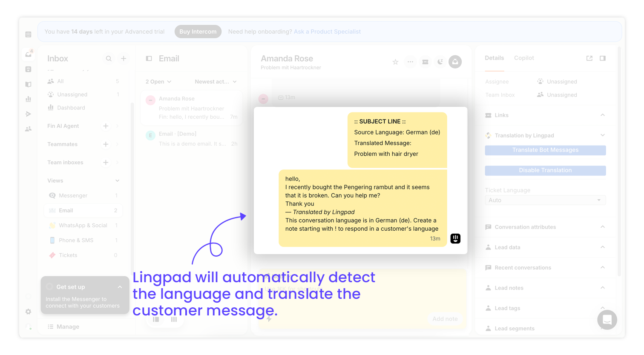Open the Messenger view

point(83,196)
